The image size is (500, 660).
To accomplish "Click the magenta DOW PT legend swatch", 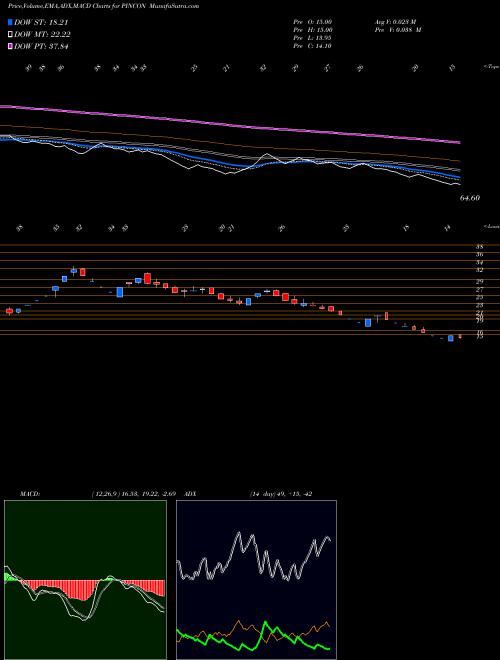I will click(x=10, y=46).
